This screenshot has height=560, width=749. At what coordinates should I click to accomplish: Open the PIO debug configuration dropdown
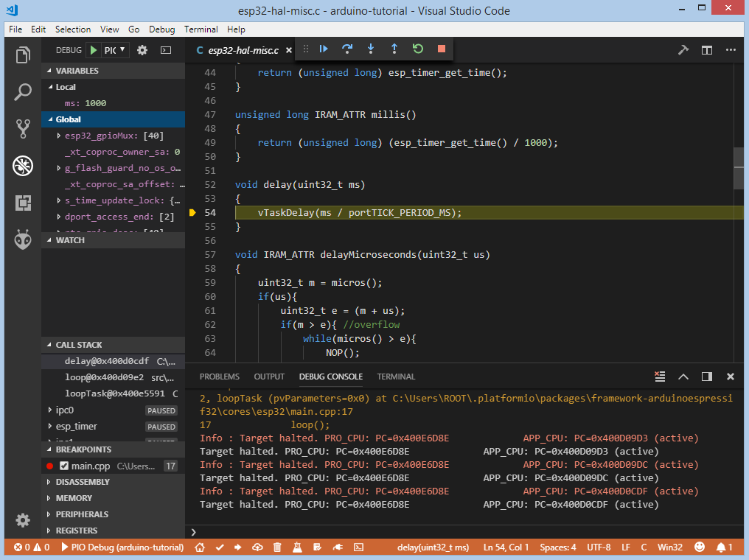point(115,50)
